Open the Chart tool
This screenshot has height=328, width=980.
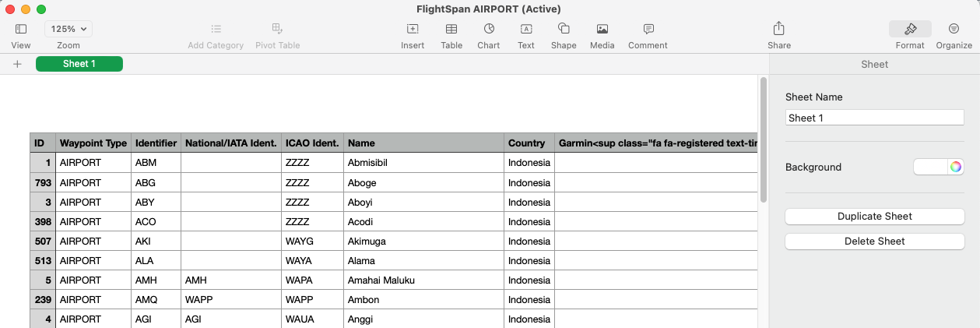pos(489,29)
